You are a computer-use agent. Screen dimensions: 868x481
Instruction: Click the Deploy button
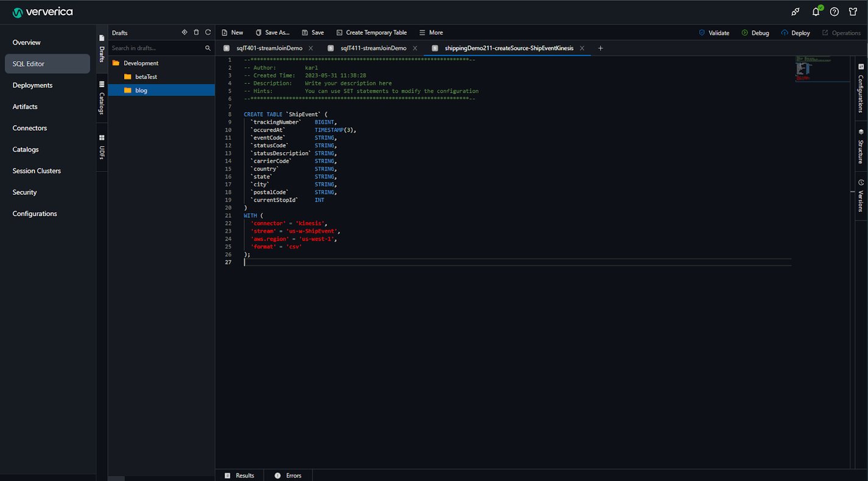tap(795, 33)
